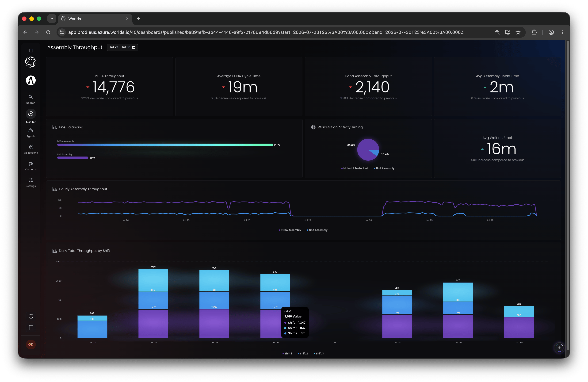Screen dimensions: 588x382
Task: Open dashboard three-dot options menu
Action: [556, 47]
